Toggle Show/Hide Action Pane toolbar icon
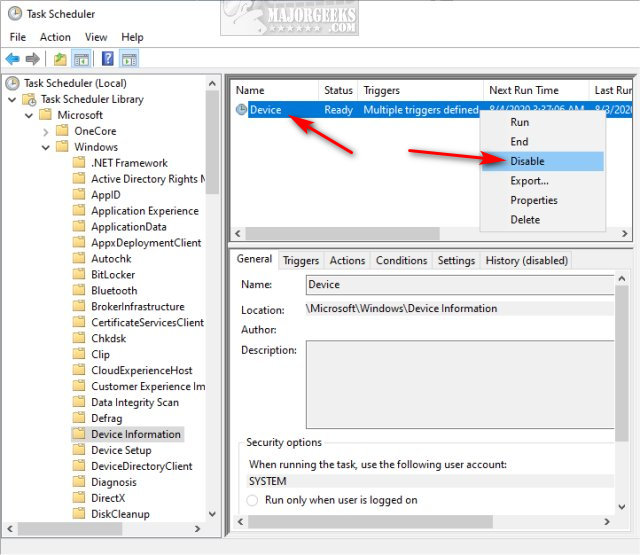This screenshot has width=640, height=555. pos(129,59)
